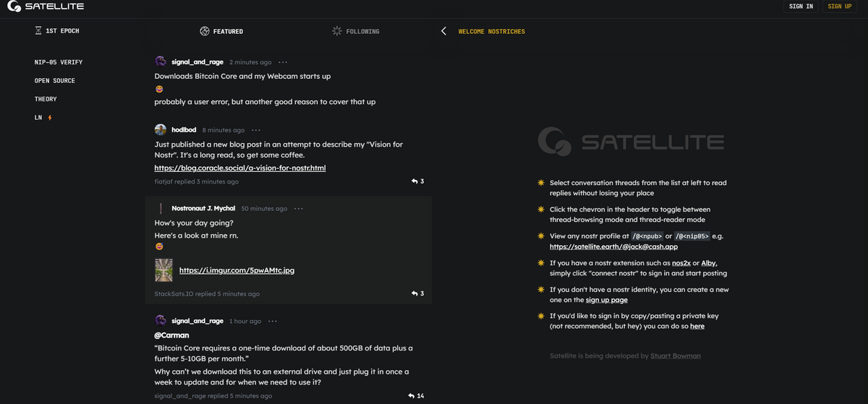Open the coracle.social blog post link
Image resolution: width=868 pixels, height=404 pixels.
click(240, 168)
